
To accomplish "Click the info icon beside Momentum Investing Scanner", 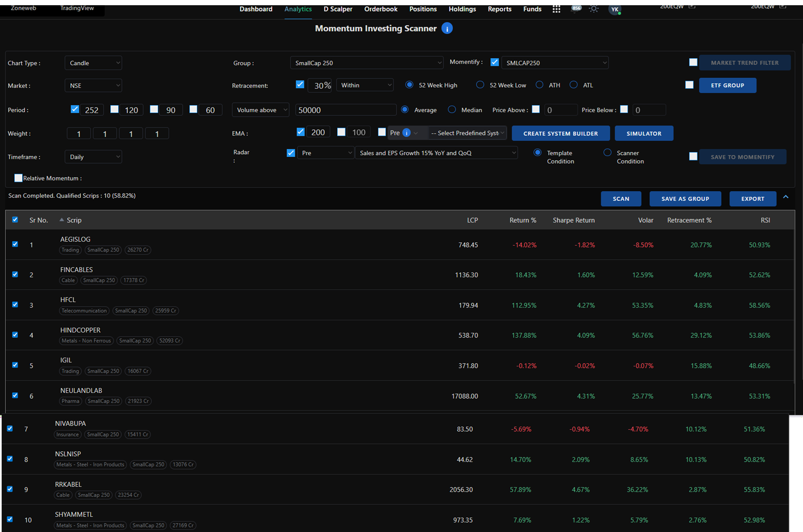I will pos(447,28).
